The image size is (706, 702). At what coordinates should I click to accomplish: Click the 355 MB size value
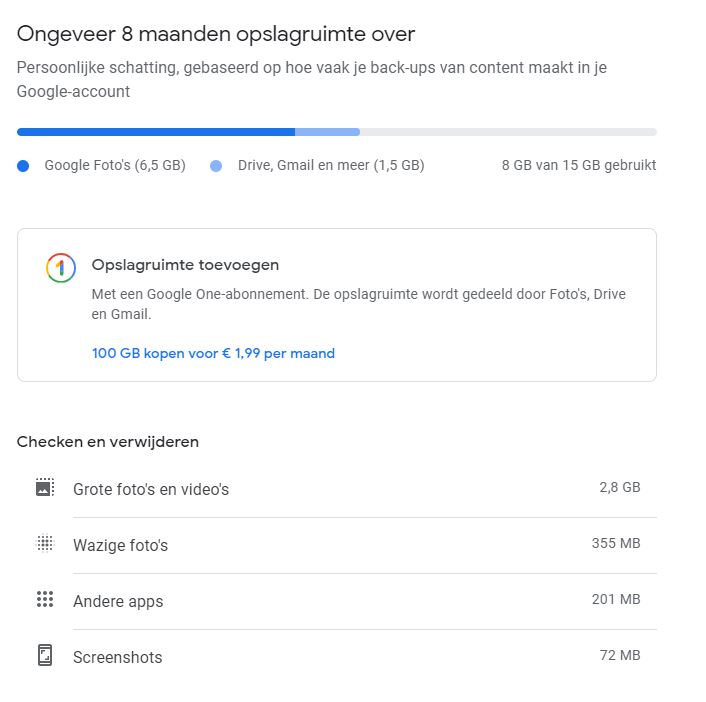(616, 544)
